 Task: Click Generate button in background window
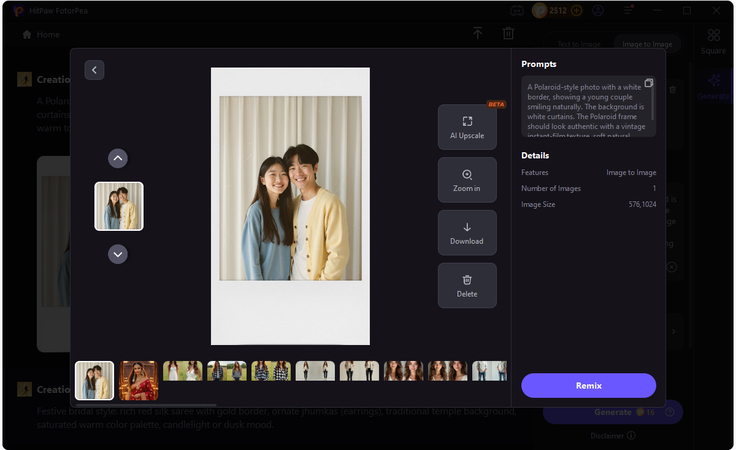[x=613, y=412]
